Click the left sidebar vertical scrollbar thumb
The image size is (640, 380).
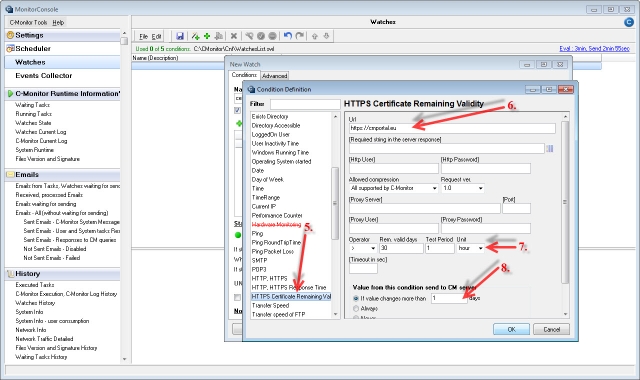point(124,41)
